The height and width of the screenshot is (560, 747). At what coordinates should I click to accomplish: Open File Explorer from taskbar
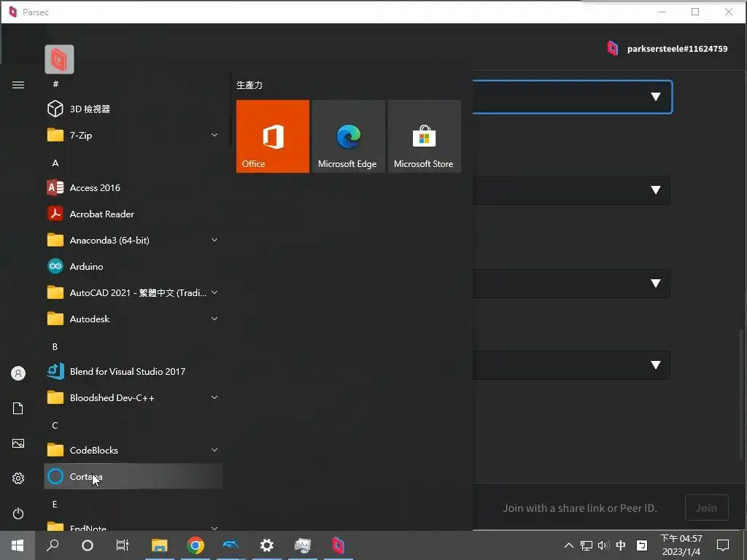[x=160, y=545]
